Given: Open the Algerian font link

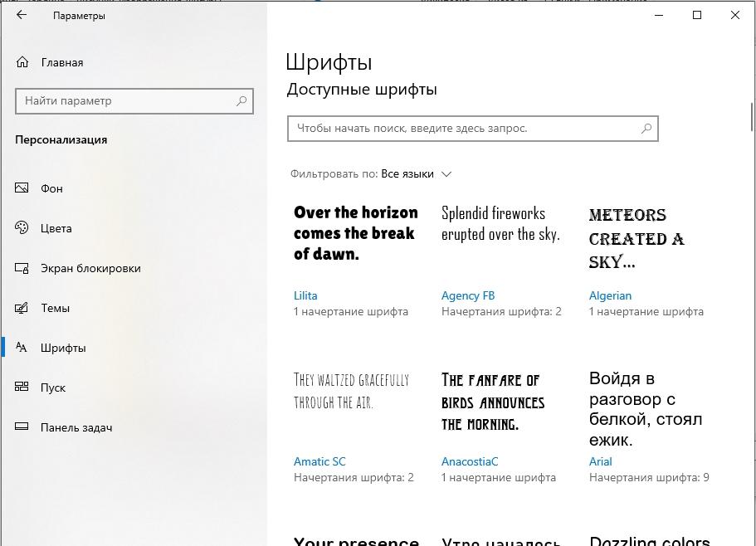Looking at the screenshot, I should (610, 295).
